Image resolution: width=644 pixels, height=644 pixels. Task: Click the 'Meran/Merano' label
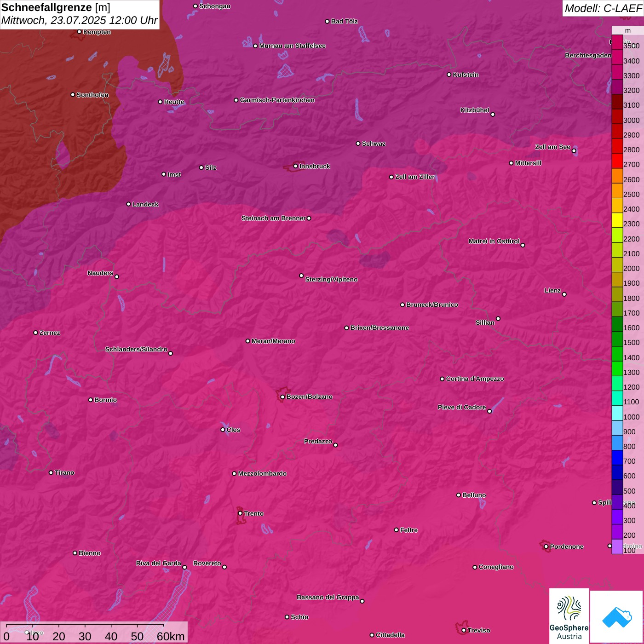pos(273,341)
